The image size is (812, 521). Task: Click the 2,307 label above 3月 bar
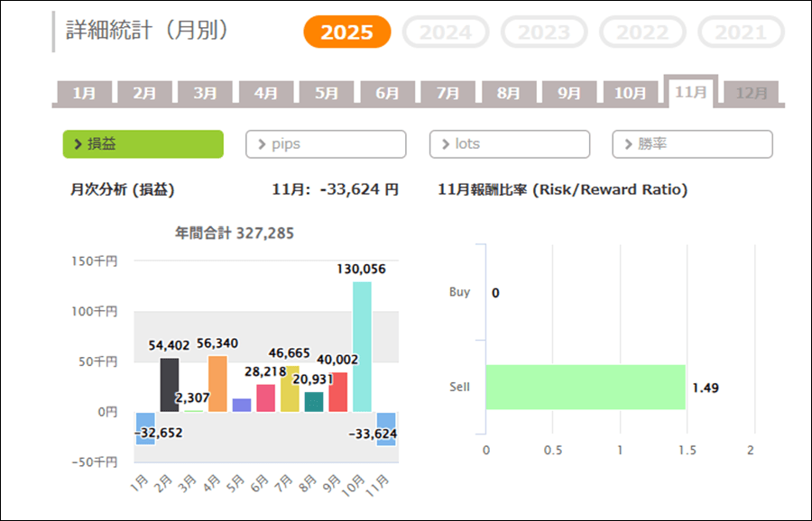[x=193, y=398]
